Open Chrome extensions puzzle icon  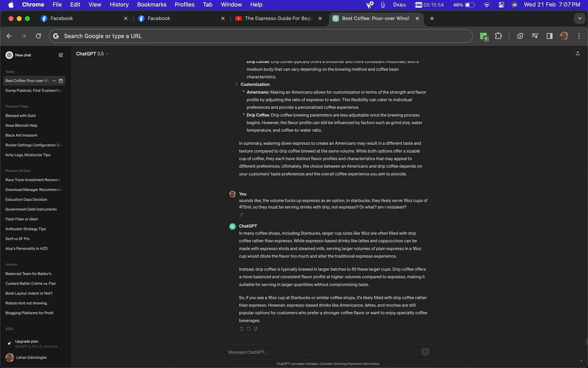[498, 36]
